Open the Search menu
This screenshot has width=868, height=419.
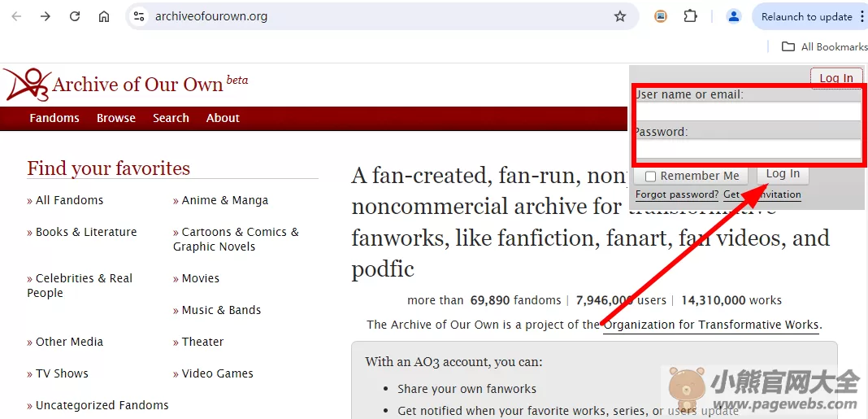pyautogui.click(x=171, y=118)
